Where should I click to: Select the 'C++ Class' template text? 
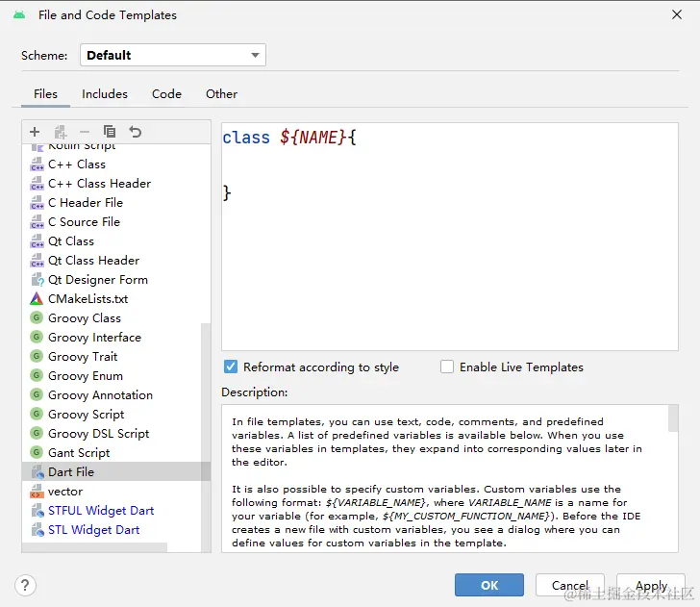point(77,164)
